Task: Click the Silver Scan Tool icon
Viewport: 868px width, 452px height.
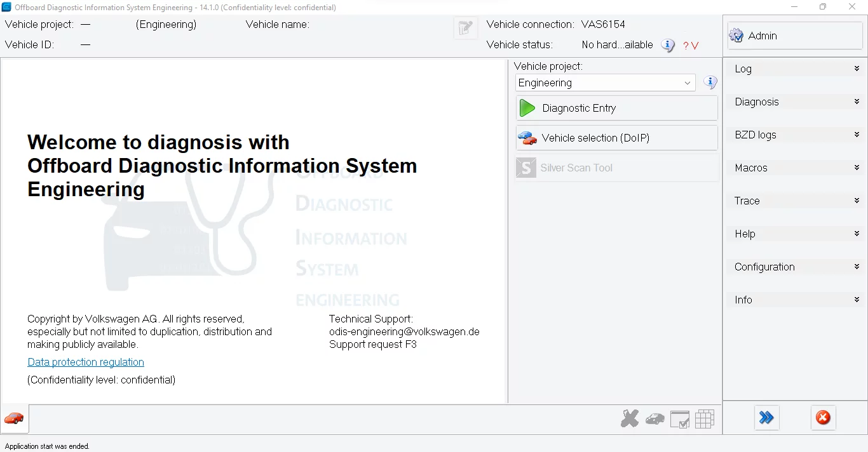Action: click(526, 168)
